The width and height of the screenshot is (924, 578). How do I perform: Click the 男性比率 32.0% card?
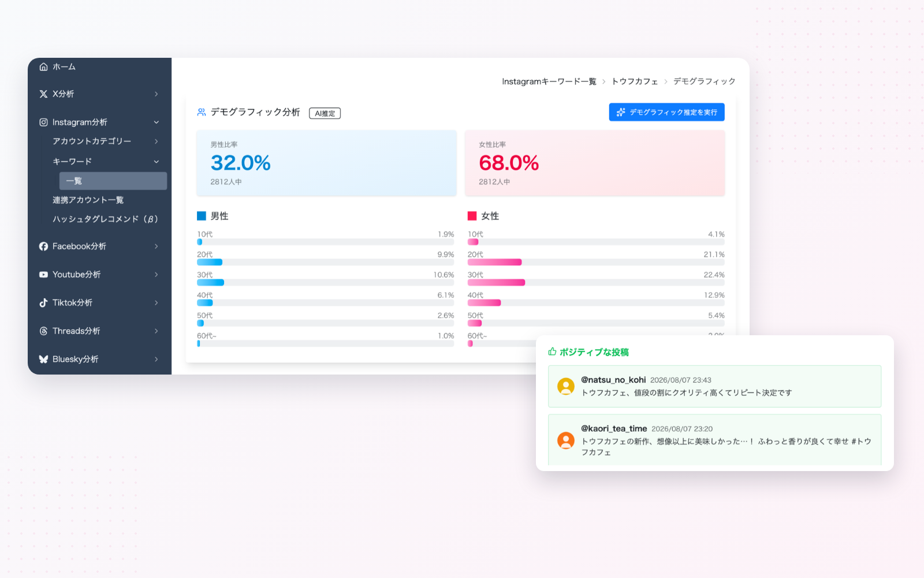pos(326,163)
